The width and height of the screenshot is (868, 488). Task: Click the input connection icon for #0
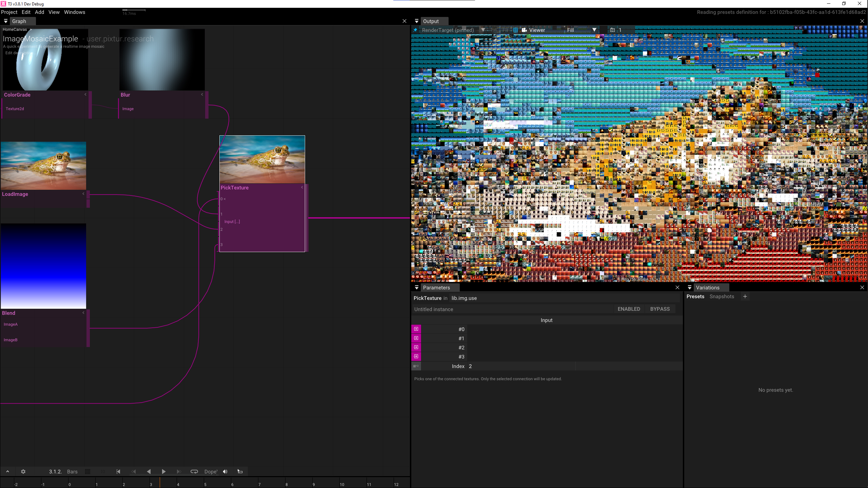tap(416, 329)
